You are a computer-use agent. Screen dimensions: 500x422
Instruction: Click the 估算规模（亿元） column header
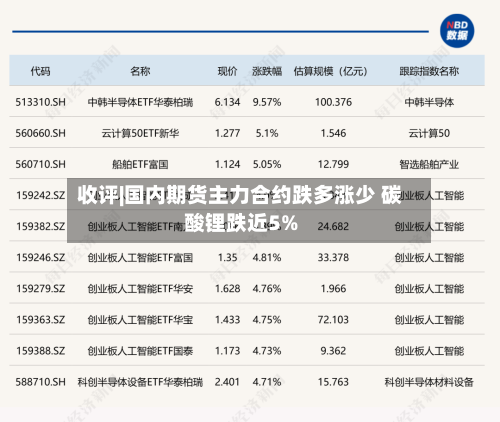click(x=330, y=71)
